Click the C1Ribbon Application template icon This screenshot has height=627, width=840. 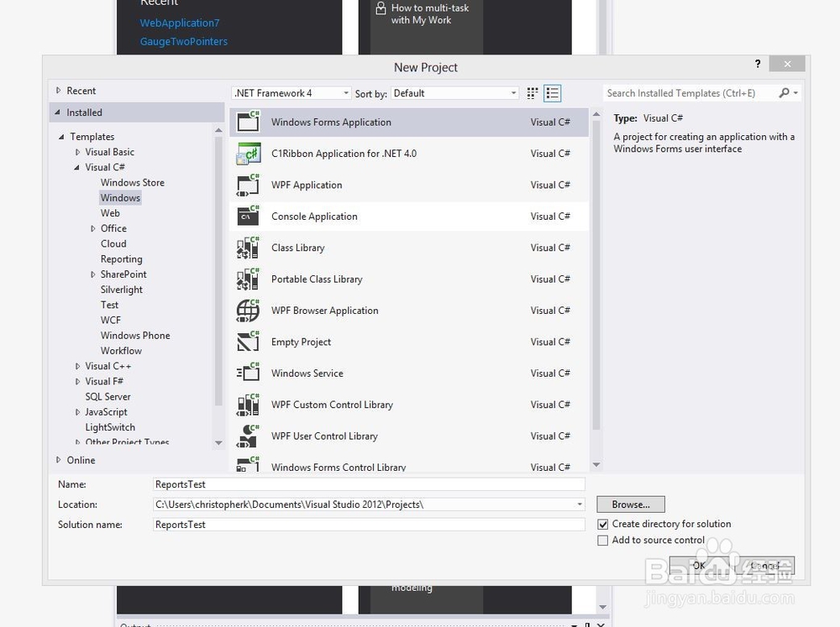[248, 154]
